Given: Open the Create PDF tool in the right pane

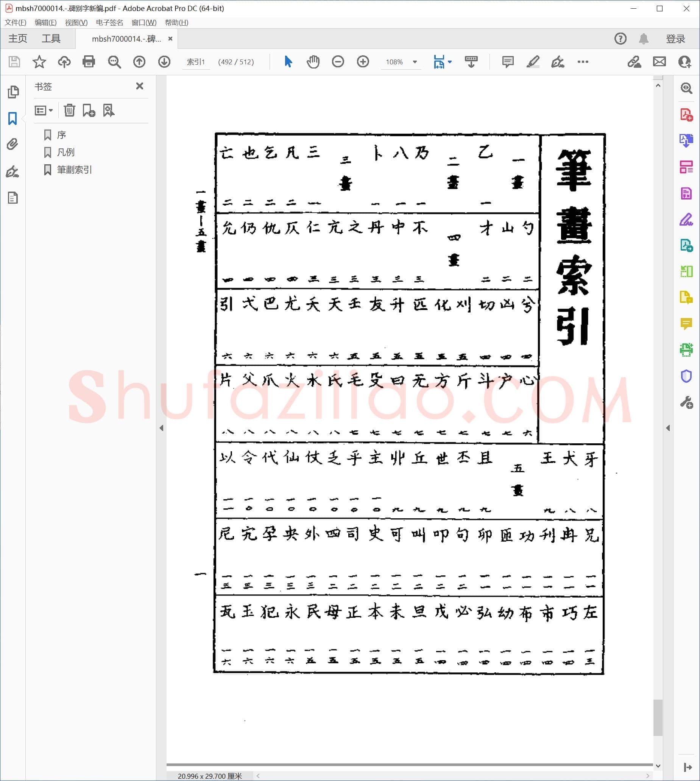Looking at the screenshot, I should (x=686, y=115).
